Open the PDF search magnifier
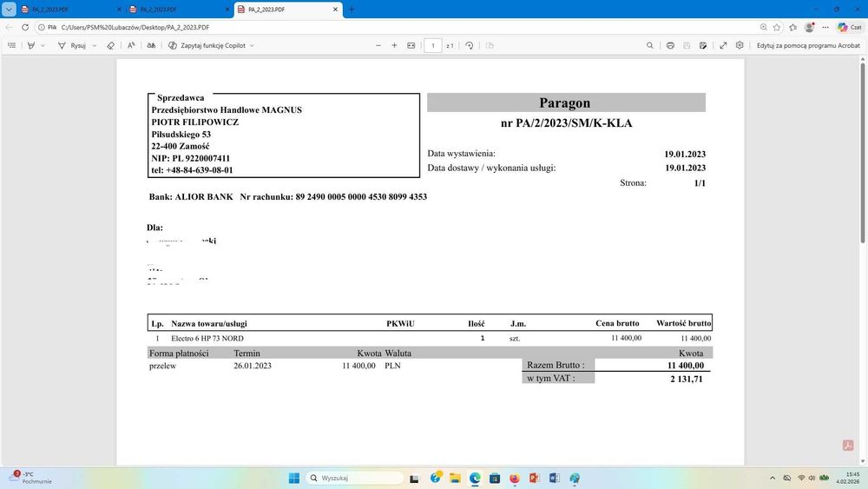The height and width of the screenshot is (489, 868). (650, 45)
